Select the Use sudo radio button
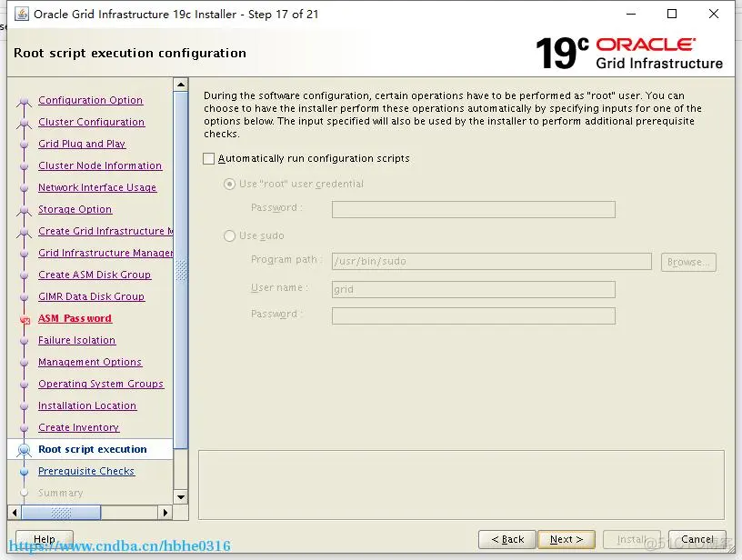This screenshot has width=742, height=560. click(x=229, y=235)
